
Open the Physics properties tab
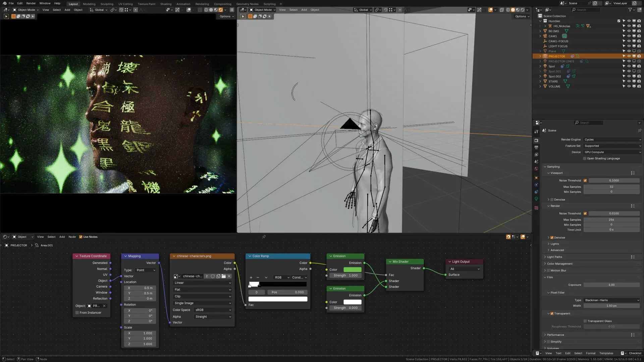[536, 185]
